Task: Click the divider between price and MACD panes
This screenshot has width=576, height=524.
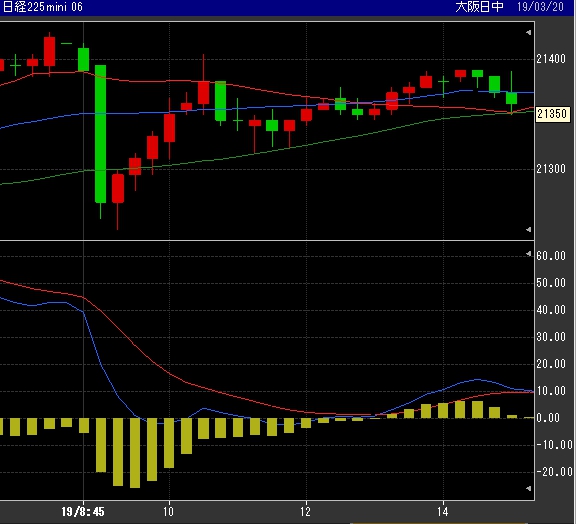Action: click(267, 241)
